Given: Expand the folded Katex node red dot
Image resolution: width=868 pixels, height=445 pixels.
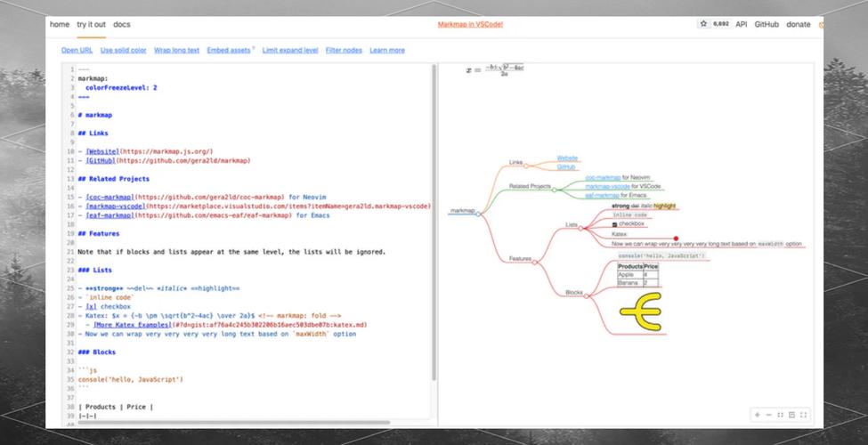Looking at the screenshot, I should (676, 239).
